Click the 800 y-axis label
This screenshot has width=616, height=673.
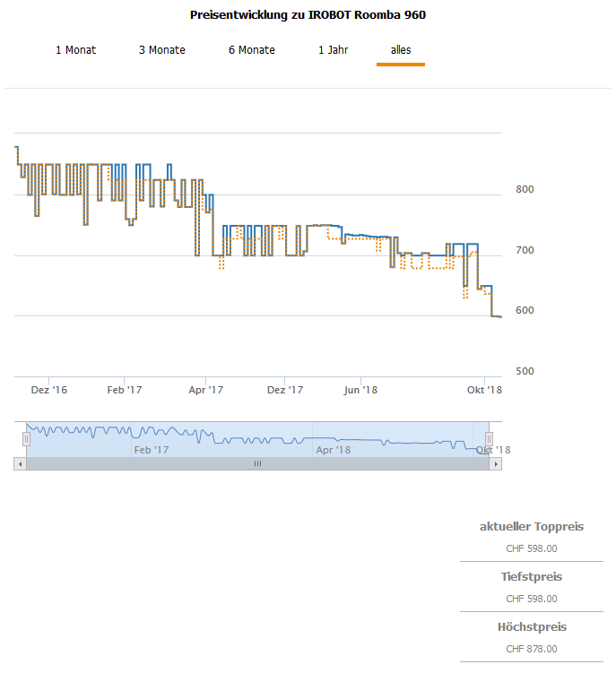[525, 190]
